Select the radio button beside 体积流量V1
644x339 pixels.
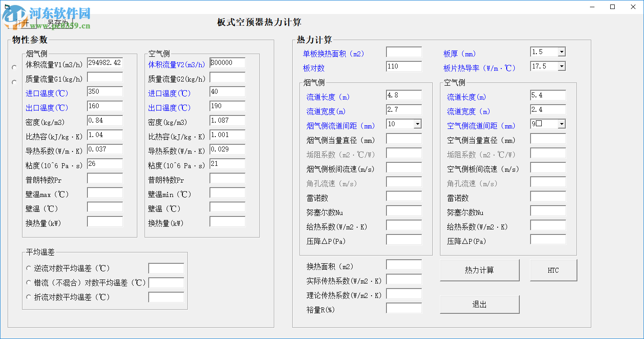tap(14, 67)
